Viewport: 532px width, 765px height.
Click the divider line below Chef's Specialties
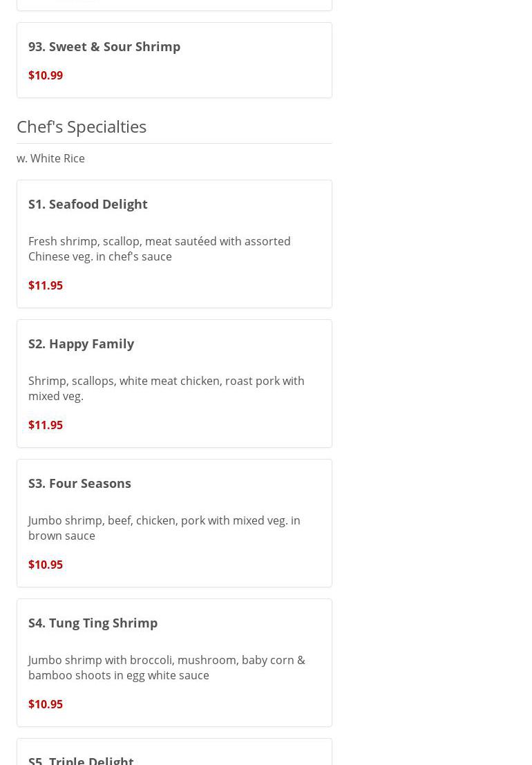pos(174,143)
